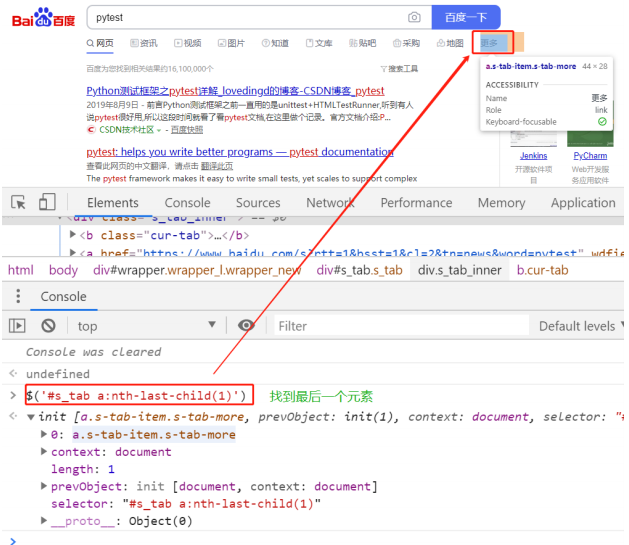Switch to 资讯 search tab
This screenshot has width=629, height=545.
pos(144,43)
